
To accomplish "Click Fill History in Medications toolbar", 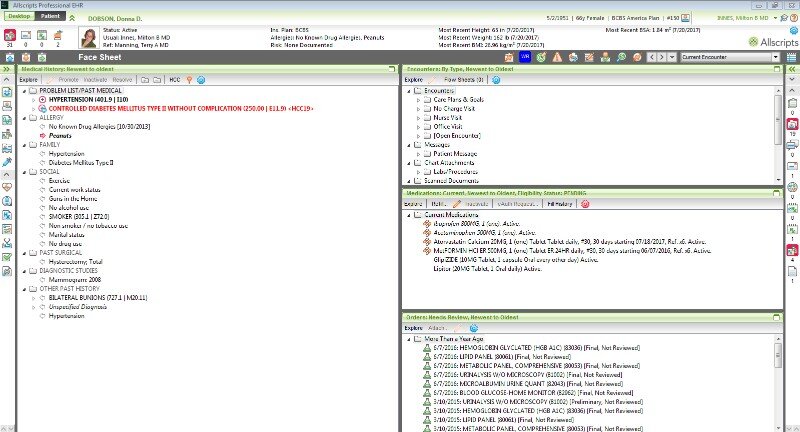I will click(x=559, y=203).
